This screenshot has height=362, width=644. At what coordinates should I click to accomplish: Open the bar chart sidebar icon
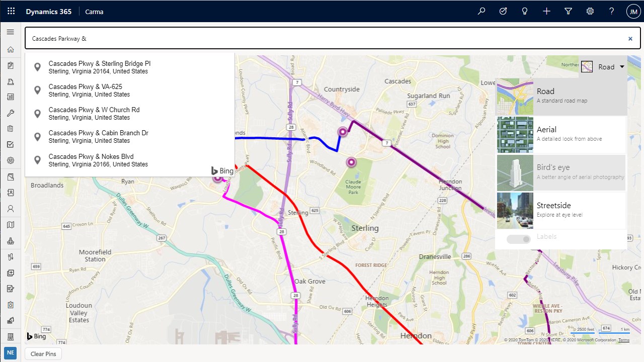pos(10,97)
